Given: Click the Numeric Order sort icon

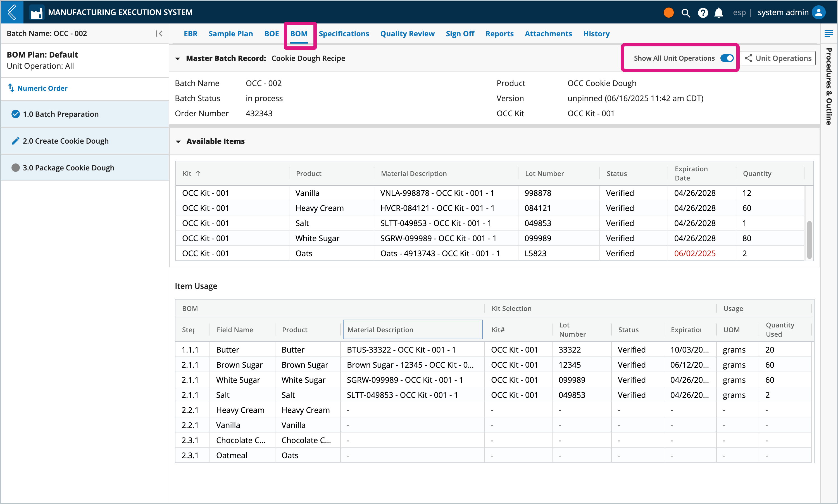Looking at the screenshot, I should [11, 88].
